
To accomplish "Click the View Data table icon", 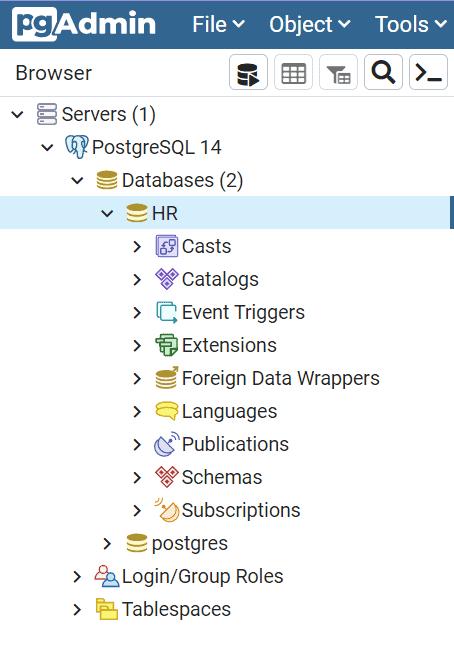I will tap(293, 72).
